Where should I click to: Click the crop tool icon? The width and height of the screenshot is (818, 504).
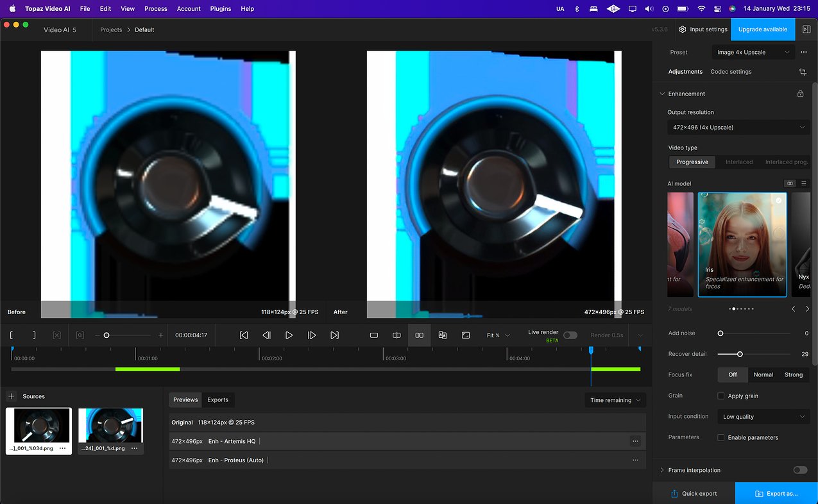tap(803, 72)
